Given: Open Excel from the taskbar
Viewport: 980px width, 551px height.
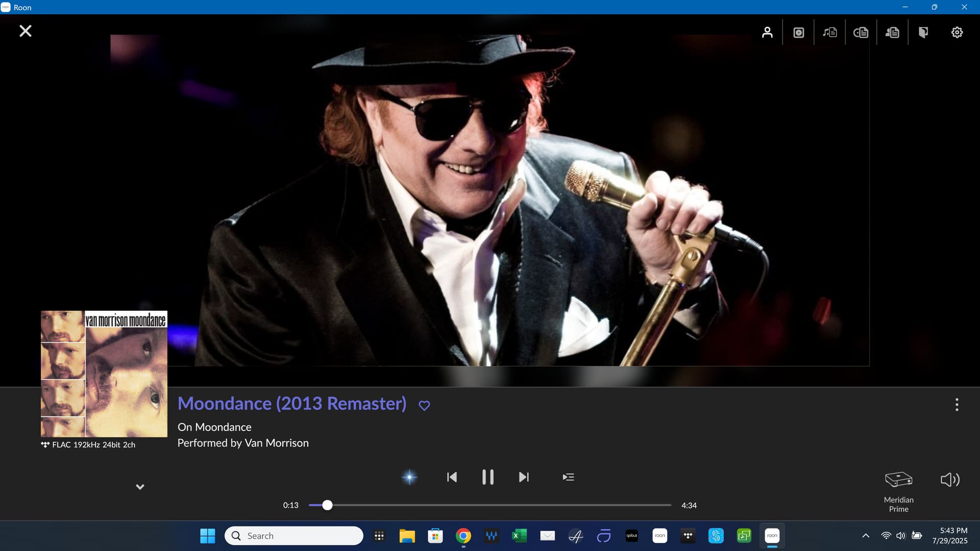Looking at the screenshot, I should (519, 536).
